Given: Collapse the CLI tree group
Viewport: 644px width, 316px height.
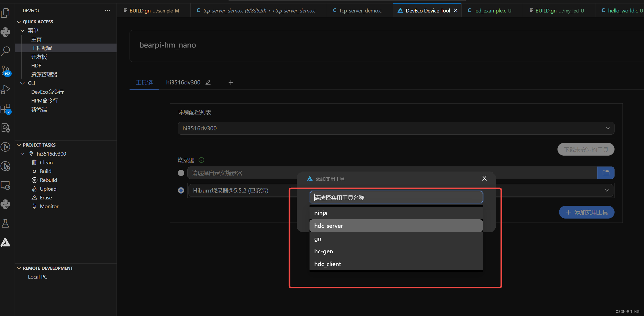Looking at the screenshot, I should (23, 83).
